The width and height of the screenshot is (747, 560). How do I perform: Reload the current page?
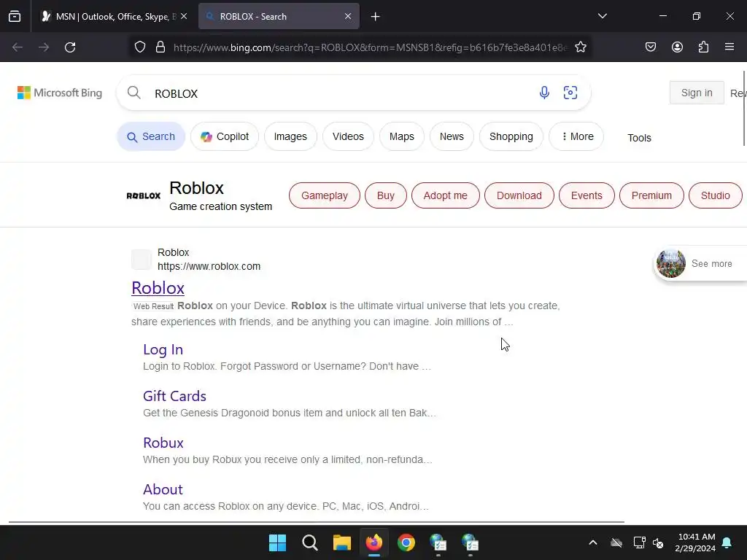[x=70, y=47]
